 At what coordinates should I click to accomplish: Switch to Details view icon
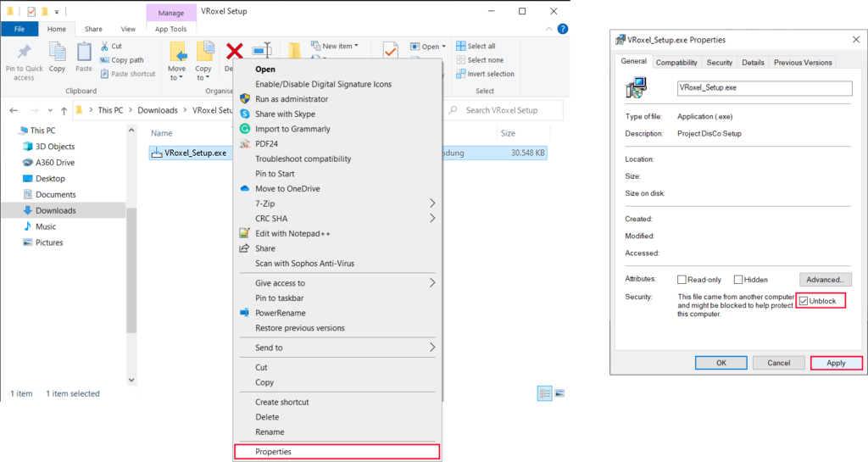pyautogui.click(x=545, y=393)
